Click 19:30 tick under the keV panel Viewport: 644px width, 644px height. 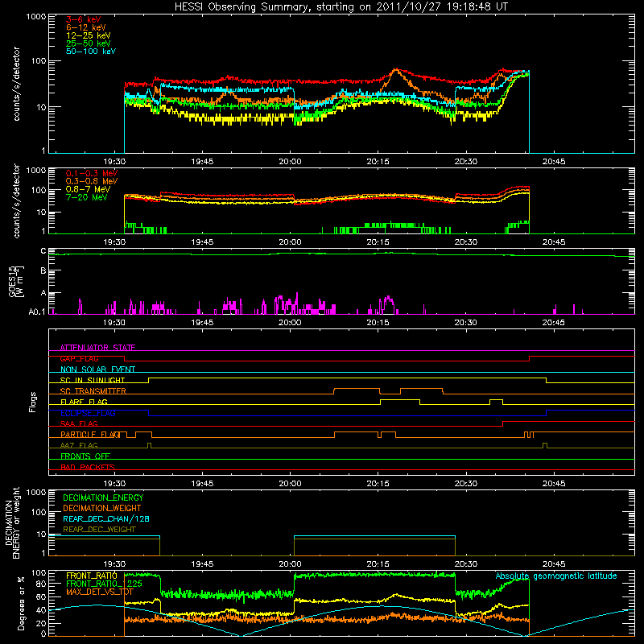pyautogui.click(x=114, y=162)
